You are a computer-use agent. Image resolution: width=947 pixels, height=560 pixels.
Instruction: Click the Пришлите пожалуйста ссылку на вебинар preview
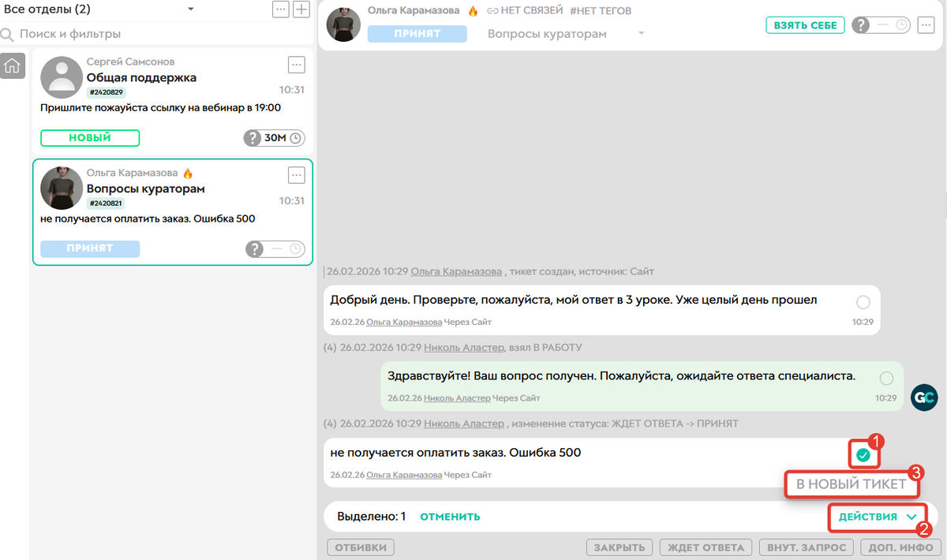point(160,108)
